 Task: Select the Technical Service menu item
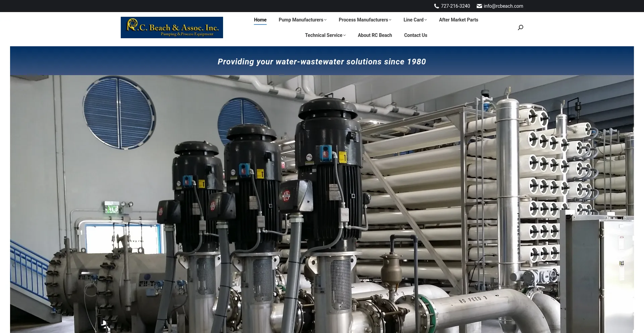point(323,35)
